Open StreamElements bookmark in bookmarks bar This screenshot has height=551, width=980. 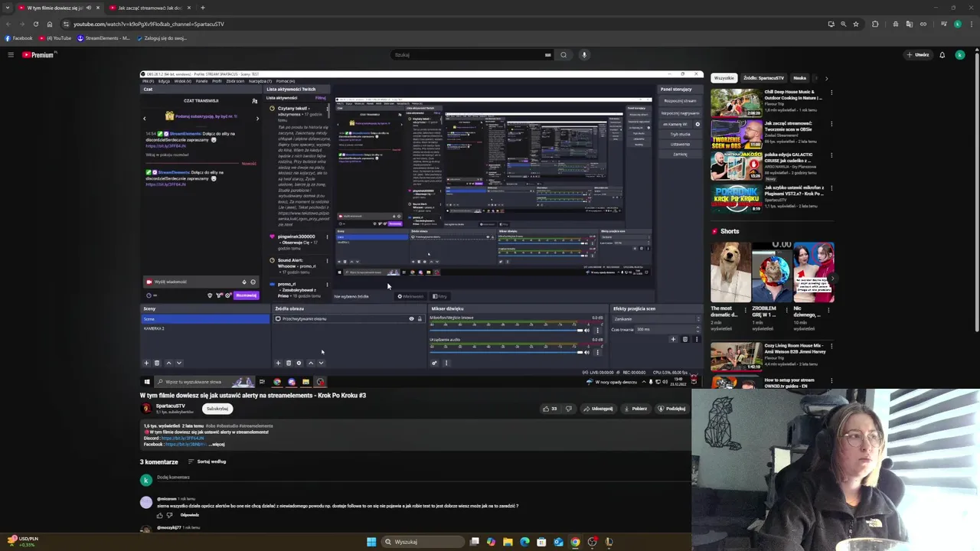click(x=103, y=37)
